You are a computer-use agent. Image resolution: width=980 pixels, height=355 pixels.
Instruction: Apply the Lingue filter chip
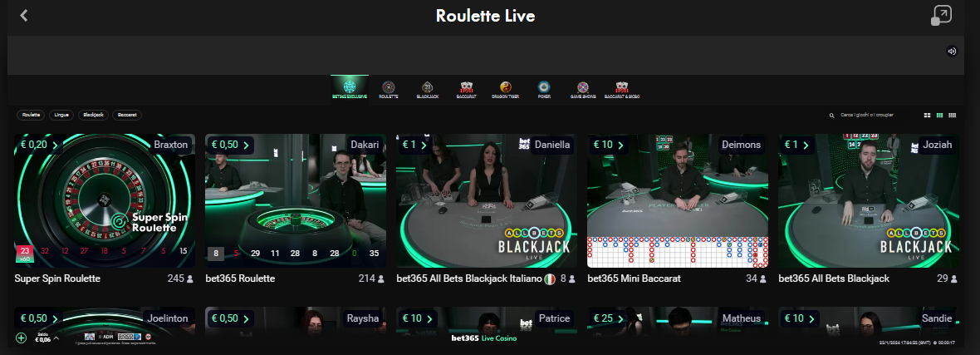61,116
